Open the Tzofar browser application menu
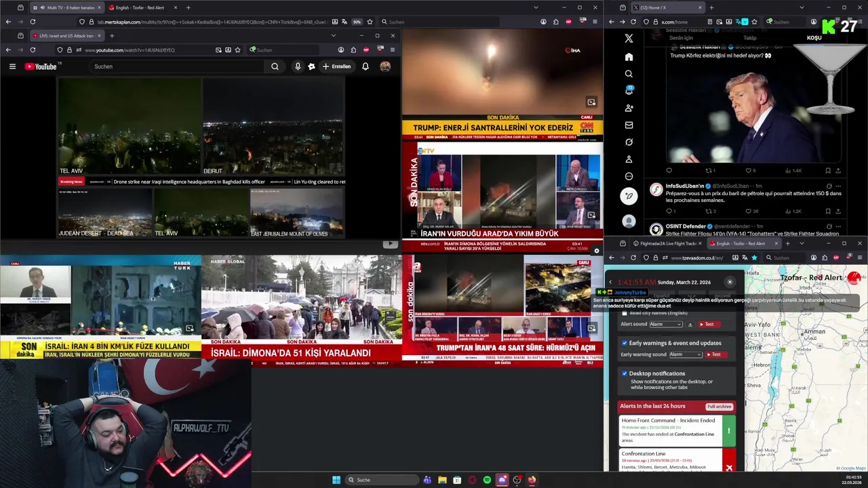This screenshot has height=488, width=868. tap(860, 258)
